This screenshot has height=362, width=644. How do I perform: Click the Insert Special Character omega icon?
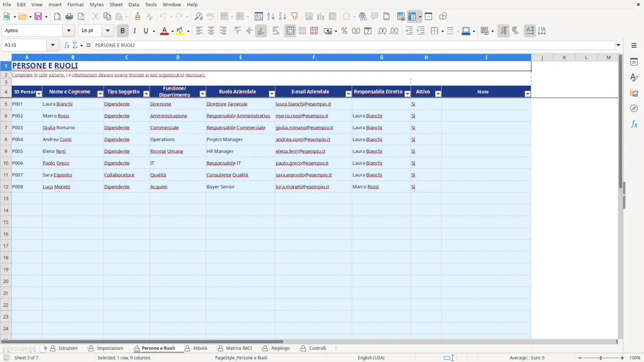pyautogui.click(x=346, y=17)
